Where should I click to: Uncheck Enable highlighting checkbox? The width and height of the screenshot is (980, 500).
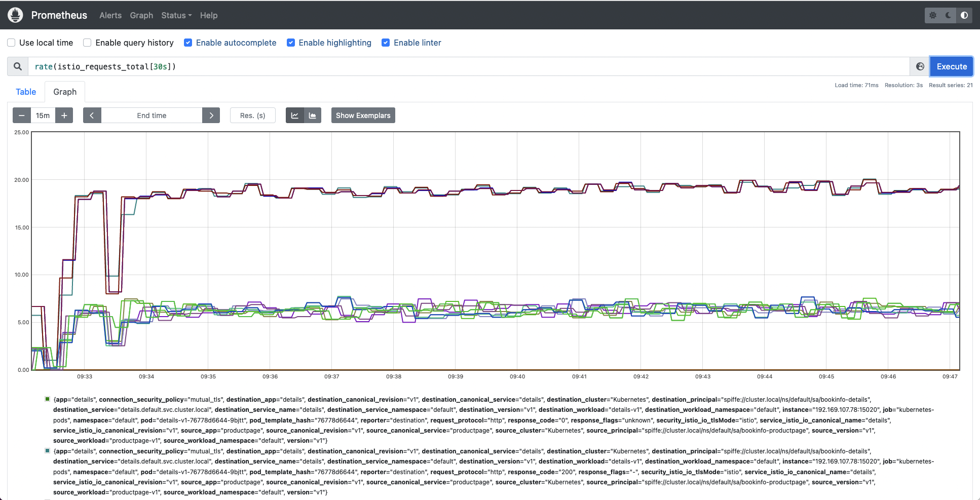(x=291, y=43)
